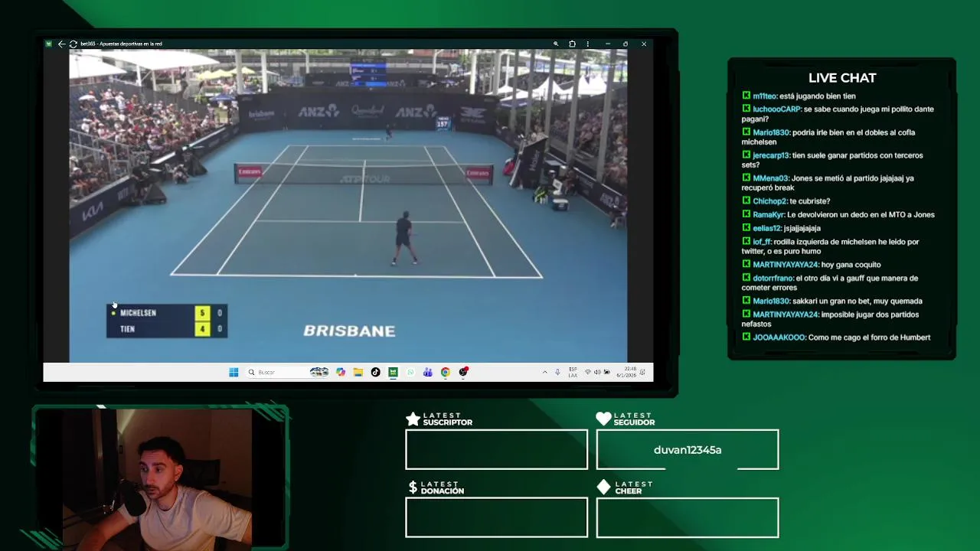Image resolution: width=980 pixels, height=551 pixels.
Task: Click the bet365 app icon in title bar
Action: (49, 44)
